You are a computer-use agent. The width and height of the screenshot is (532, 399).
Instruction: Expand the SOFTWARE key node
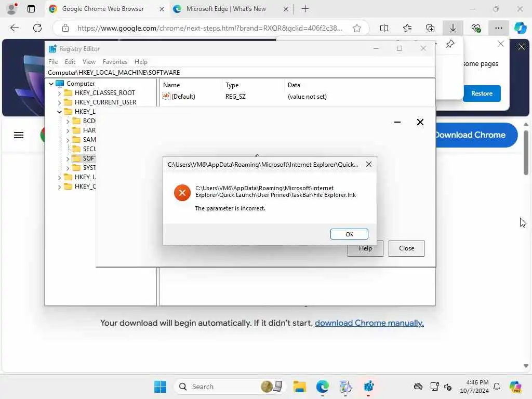pos(68,158)
